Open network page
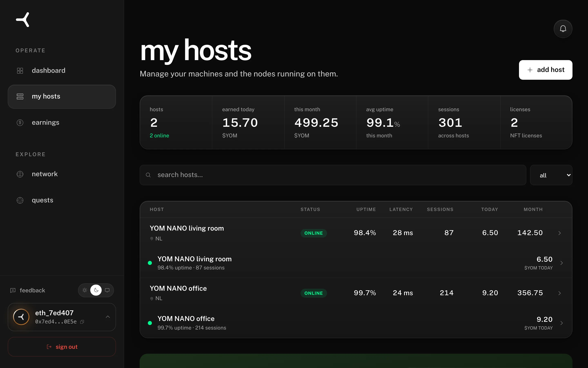Screen dimensions: 588x368 click(x=62, y=174)
